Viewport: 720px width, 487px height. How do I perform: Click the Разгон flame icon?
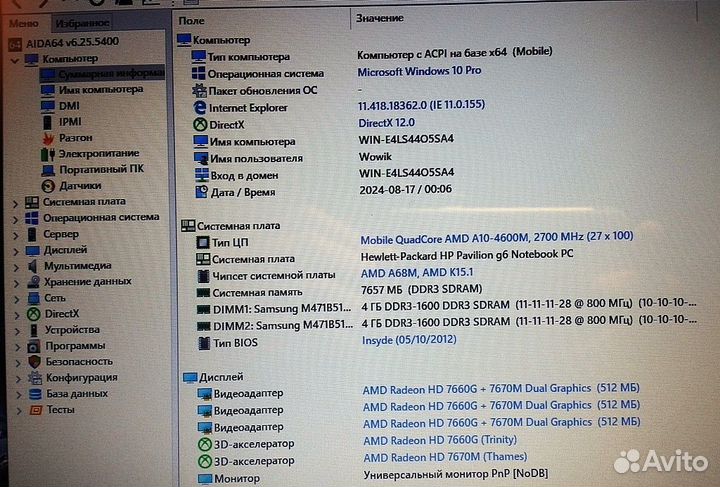(x=48, y=138)
